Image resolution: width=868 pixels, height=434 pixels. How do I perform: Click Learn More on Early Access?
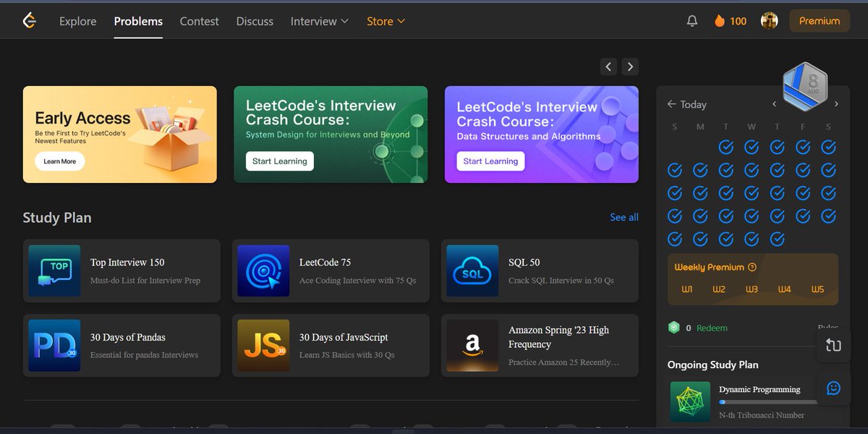(59, 161)
